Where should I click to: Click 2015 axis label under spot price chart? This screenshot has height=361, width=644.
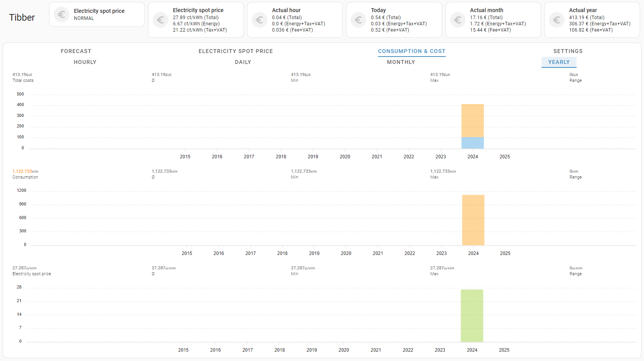(x=183, y=350)
